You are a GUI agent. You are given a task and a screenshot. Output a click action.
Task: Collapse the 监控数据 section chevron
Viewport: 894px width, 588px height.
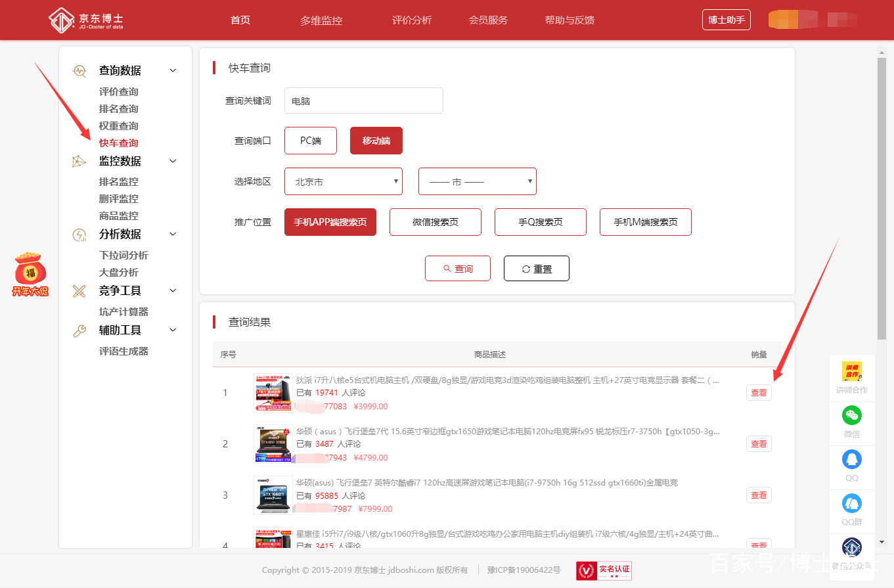tap(173, 161)
